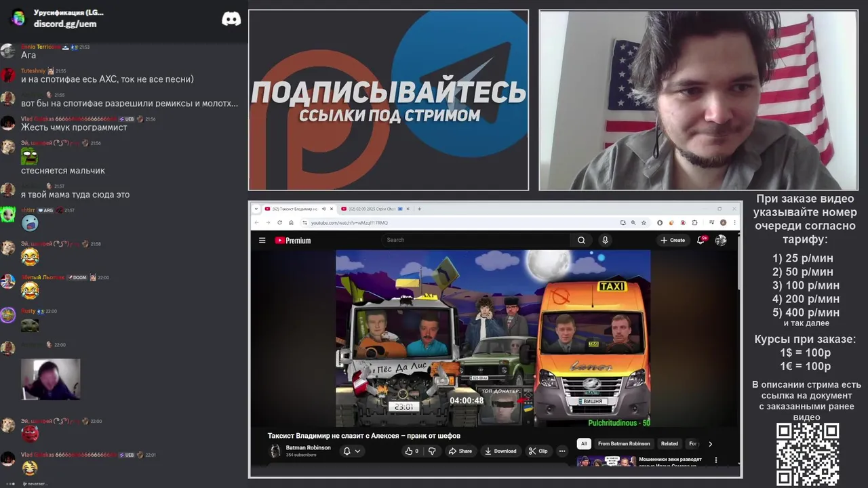This screenshot has width=868, height=488.
Task: Click the message 'Ага'
Action: pos(28,55)
